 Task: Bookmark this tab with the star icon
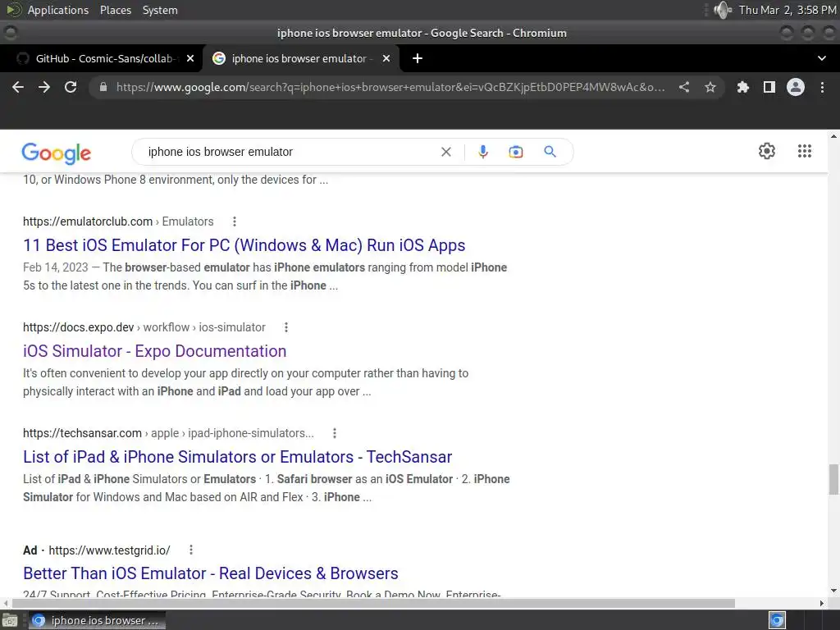click(x=710, y=87)
